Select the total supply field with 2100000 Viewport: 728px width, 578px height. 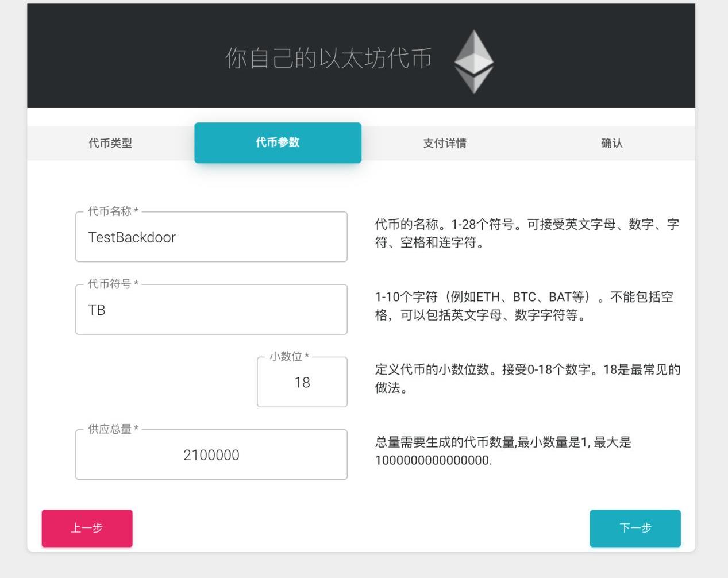click(x=211, y=455)
